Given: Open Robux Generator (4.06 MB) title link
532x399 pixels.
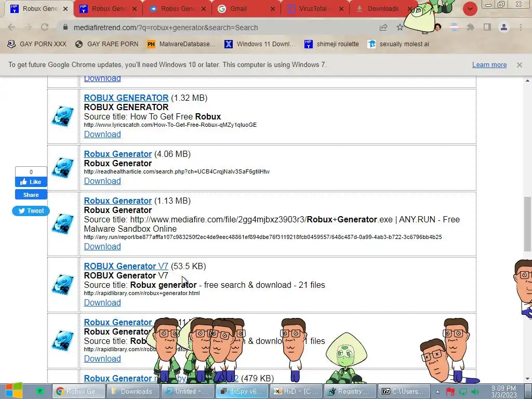Looking at the screenshot, I should [118, 154].
